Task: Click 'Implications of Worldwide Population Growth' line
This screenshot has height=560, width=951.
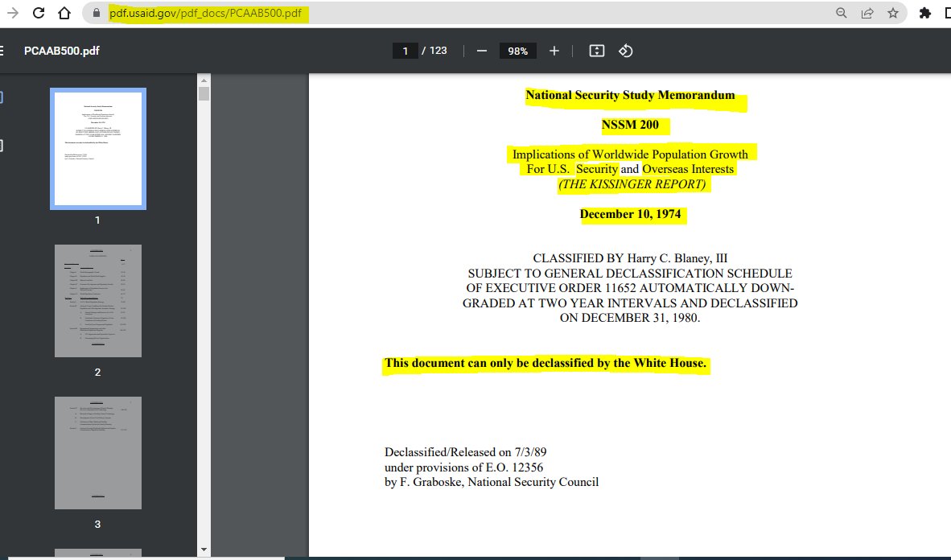Action: click(x=630, y=154)
